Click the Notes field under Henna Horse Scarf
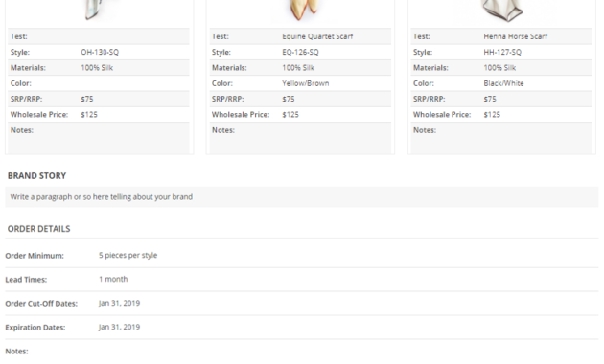Image resolution: width=604 pixels, height=364 pixels. click(501, 138)
